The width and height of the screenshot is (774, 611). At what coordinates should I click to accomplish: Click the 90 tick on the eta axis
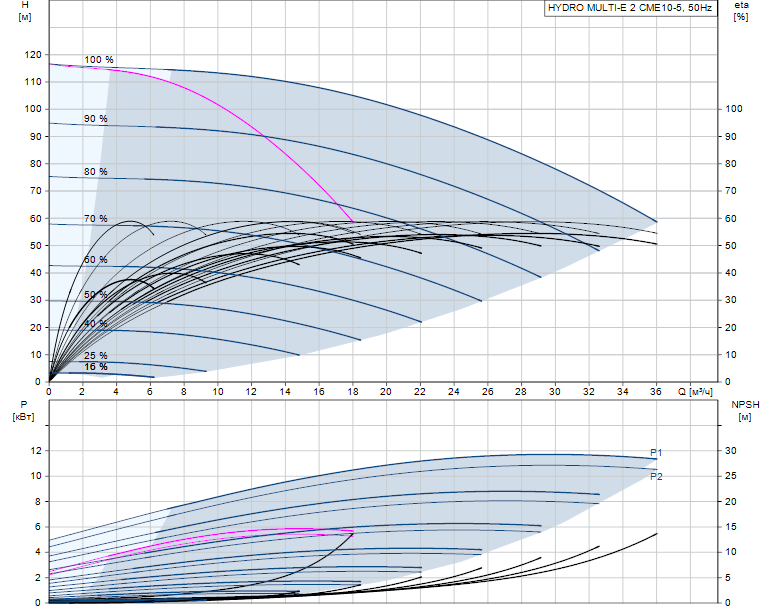coord(731,137)
